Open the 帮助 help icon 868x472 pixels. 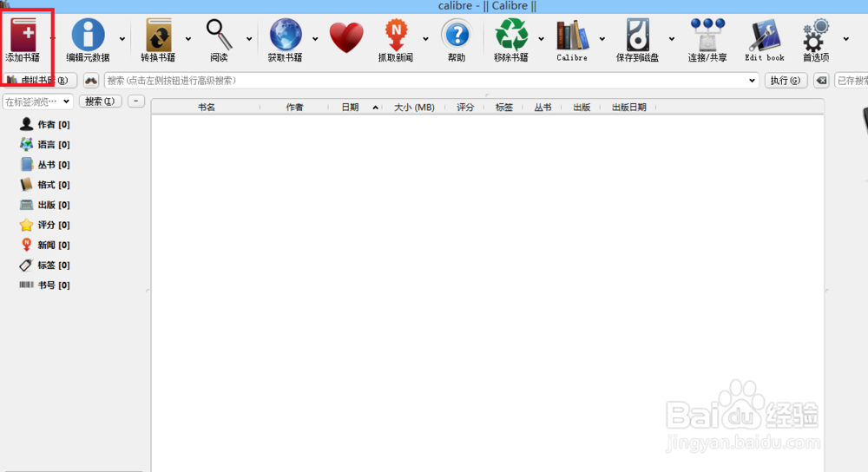click(x=457, y=35)
